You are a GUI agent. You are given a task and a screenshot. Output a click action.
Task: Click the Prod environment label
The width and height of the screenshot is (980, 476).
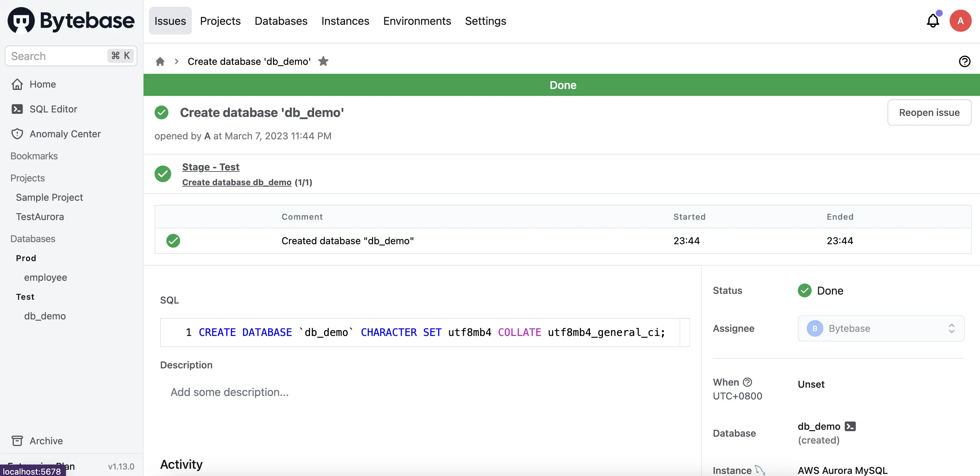(26, 258)
